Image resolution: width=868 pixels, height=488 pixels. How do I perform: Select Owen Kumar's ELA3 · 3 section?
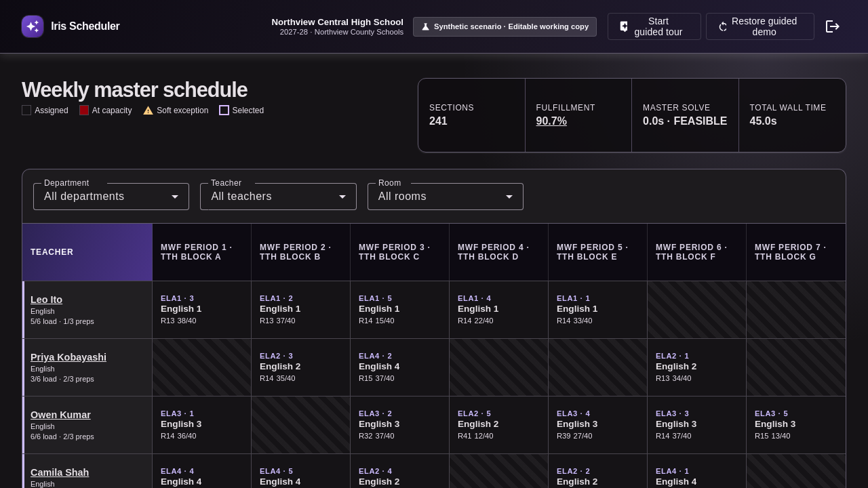(697, 425)
